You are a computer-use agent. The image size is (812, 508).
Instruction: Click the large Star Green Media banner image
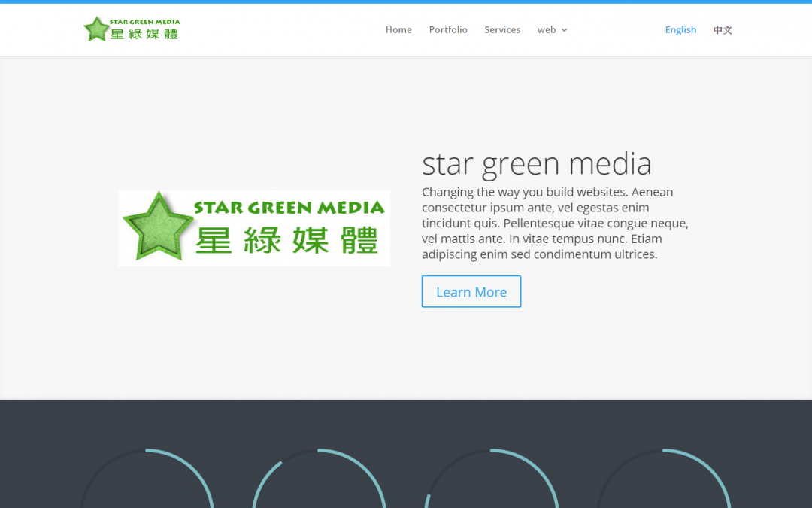[x=254, y=228]
